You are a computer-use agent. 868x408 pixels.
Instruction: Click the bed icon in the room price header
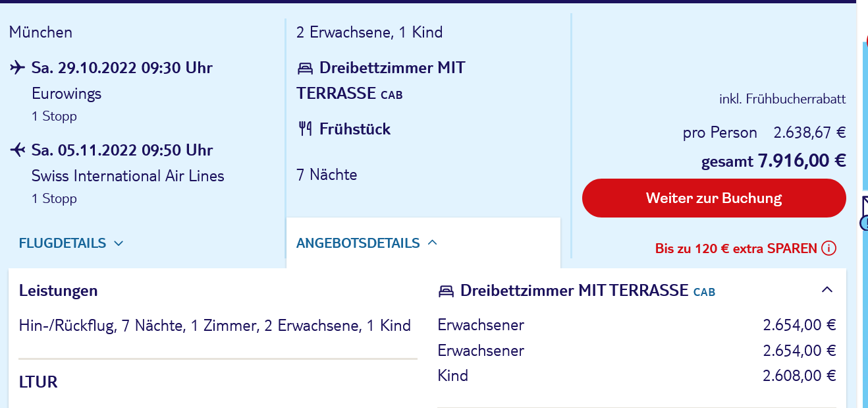[447, 291]
